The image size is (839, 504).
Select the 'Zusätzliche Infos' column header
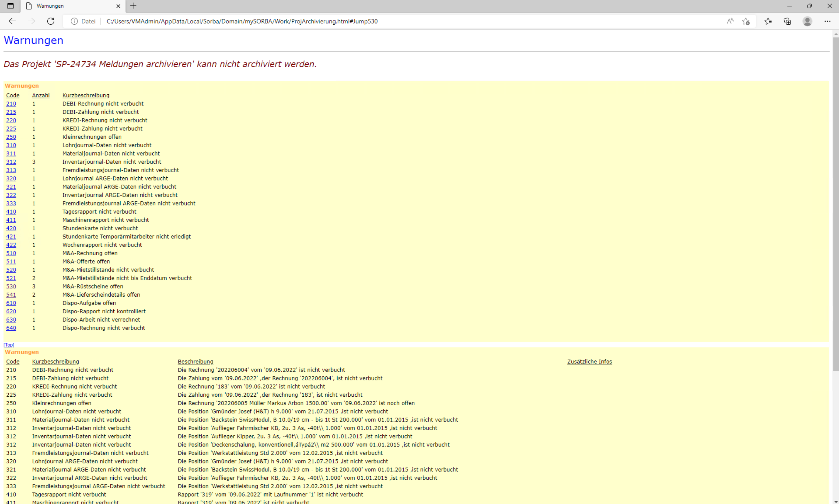tap(589, 362)
